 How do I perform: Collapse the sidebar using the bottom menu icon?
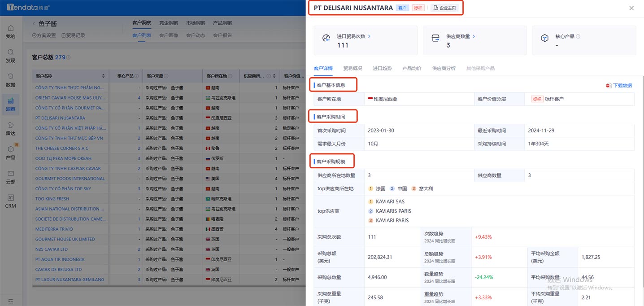point(10,301)
